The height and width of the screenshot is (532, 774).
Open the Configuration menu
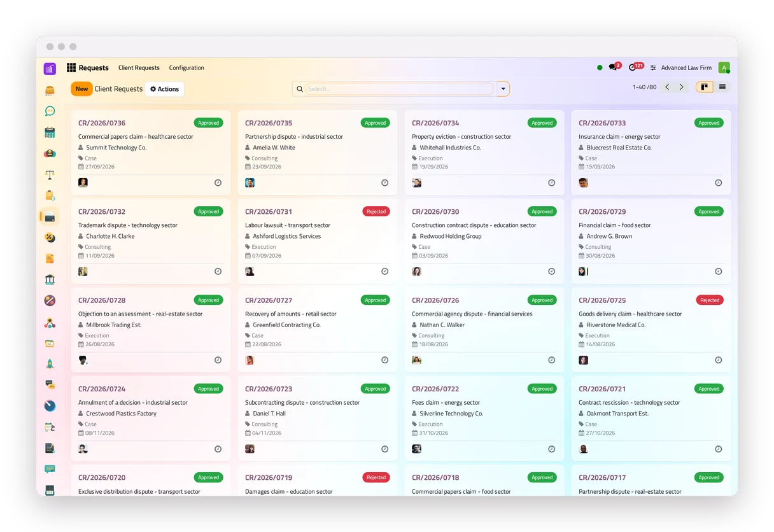point(186,67)
